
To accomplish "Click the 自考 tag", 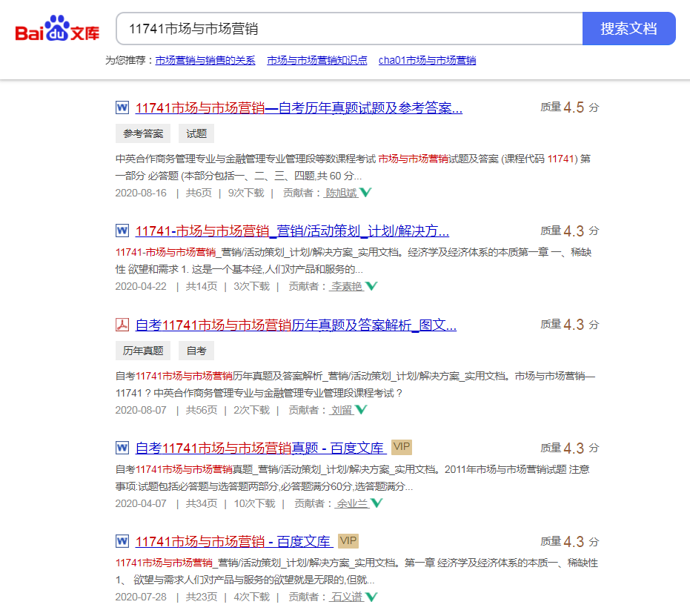I will click(196, 350).
